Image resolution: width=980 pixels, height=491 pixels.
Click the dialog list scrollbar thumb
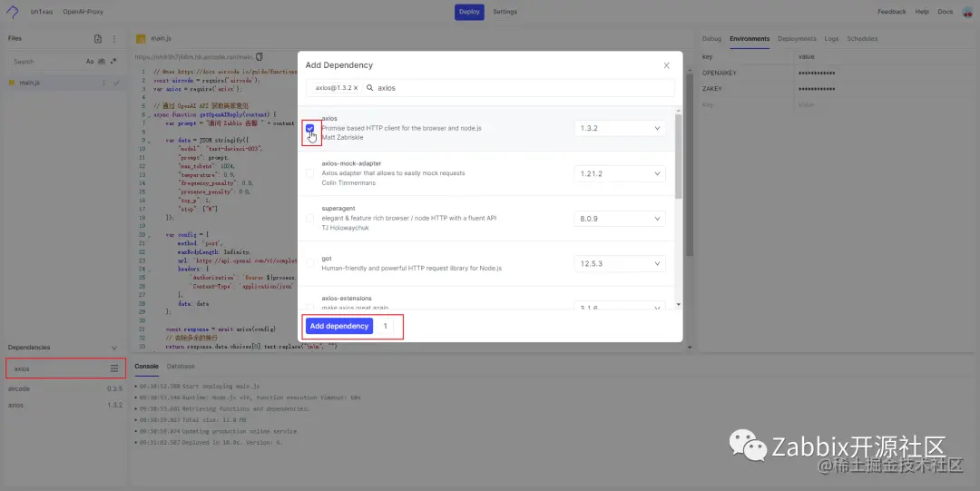click(679, 156)
